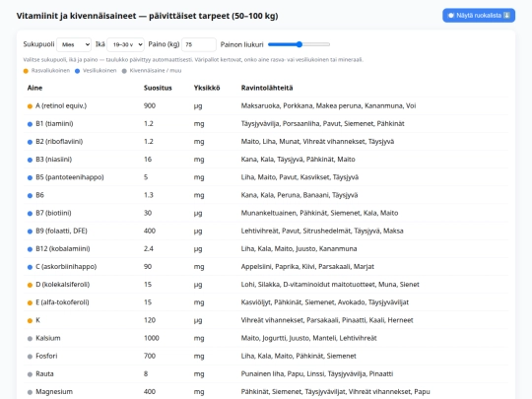Select the Magnesium row label
The image size is (532, 399).
[54, 391]
